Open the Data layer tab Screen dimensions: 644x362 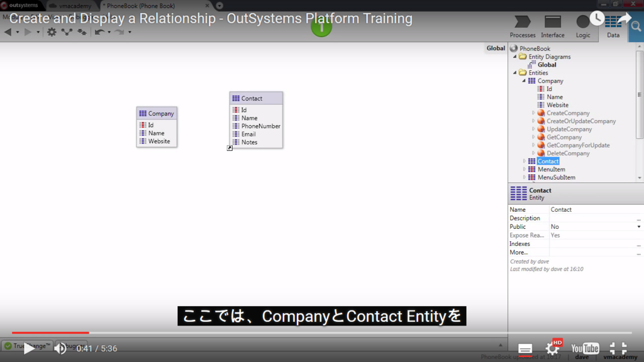[613, 28]
